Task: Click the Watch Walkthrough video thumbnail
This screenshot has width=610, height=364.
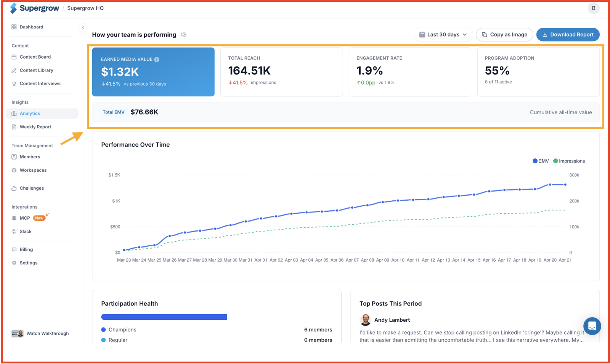Action: [x=17, y=334]
